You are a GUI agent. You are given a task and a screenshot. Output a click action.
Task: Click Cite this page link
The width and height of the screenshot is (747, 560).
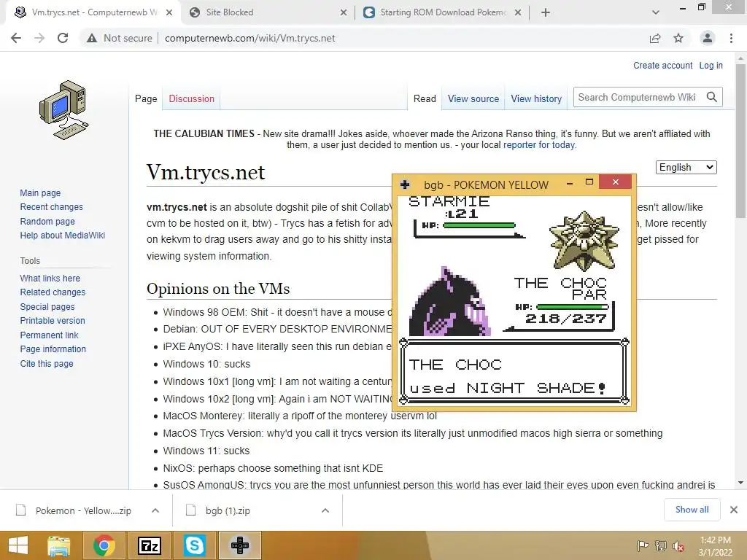47,363
